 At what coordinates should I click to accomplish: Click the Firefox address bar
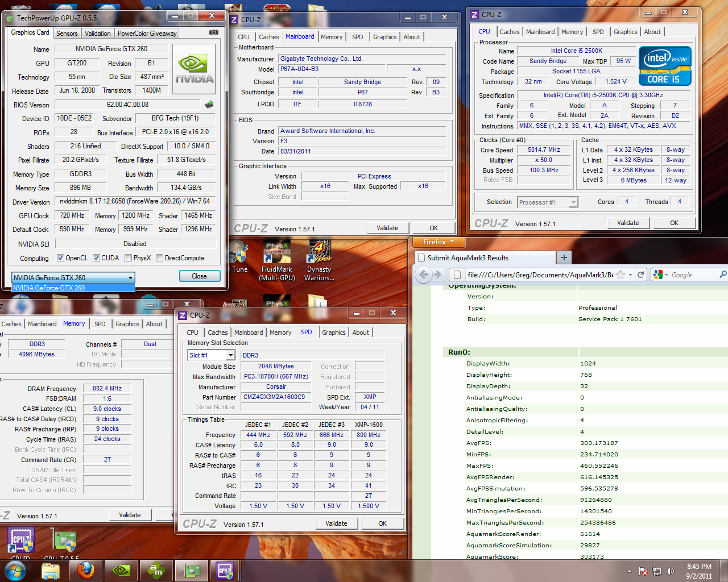pyautogui.click(x=539, y=275)
